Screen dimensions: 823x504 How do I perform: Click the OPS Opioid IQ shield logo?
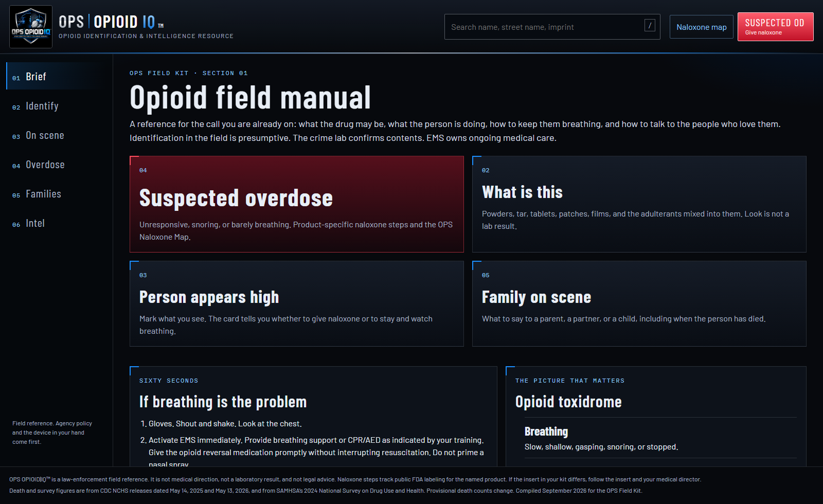click(x=31, y=27)
